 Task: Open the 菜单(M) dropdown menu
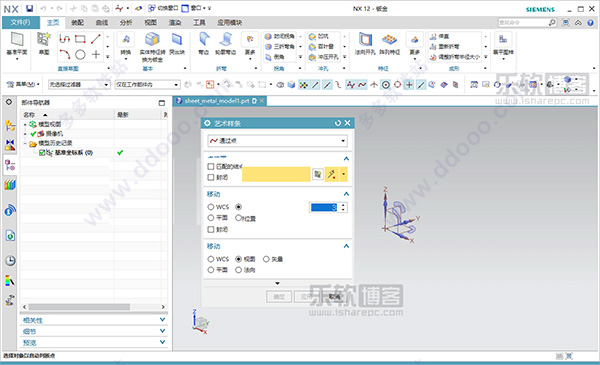[x=24, y=84]
